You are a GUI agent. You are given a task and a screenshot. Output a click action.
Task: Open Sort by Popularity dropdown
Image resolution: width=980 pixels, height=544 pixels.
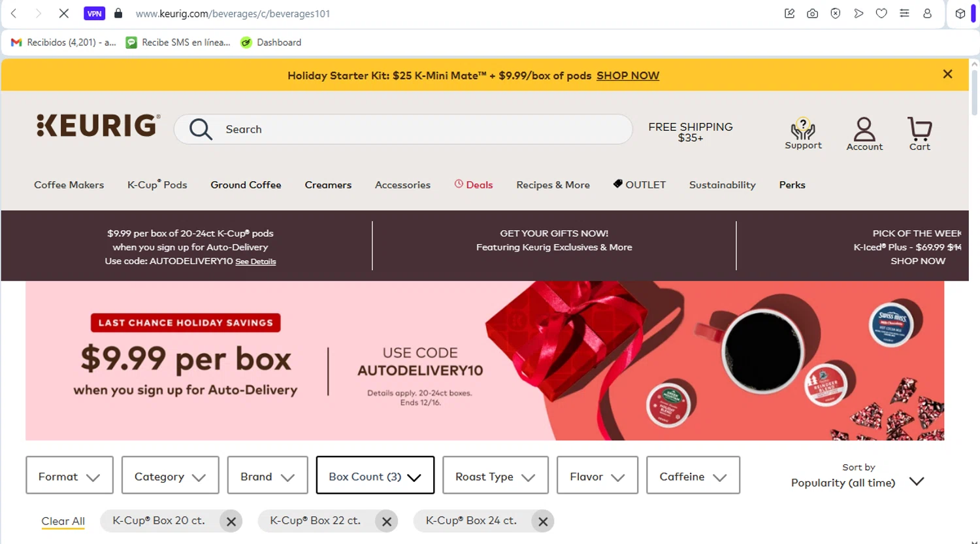tap(857, 476)
